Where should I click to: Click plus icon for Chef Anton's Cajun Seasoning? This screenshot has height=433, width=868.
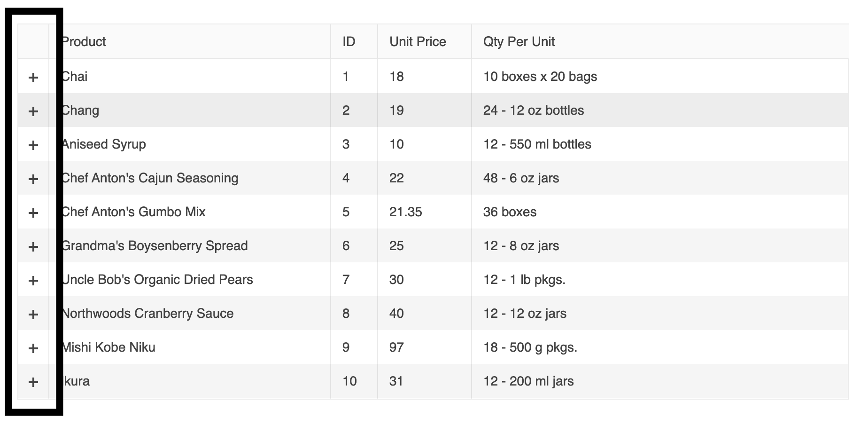[33, 179]
